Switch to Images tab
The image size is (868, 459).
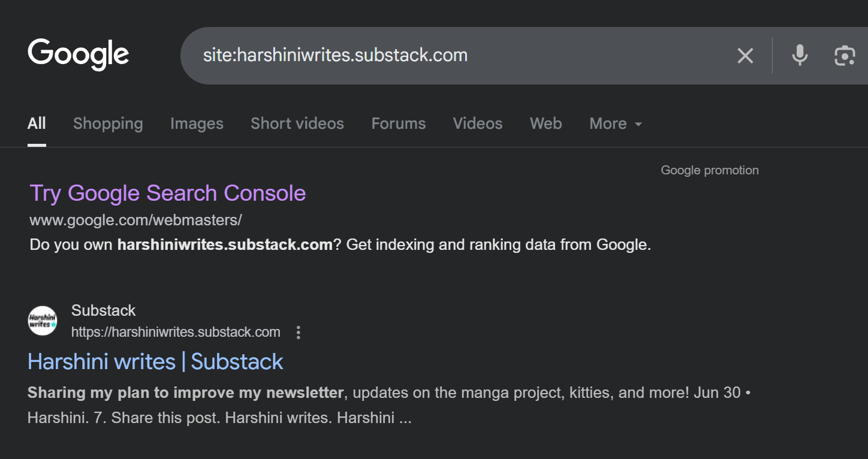click(197, 123)
